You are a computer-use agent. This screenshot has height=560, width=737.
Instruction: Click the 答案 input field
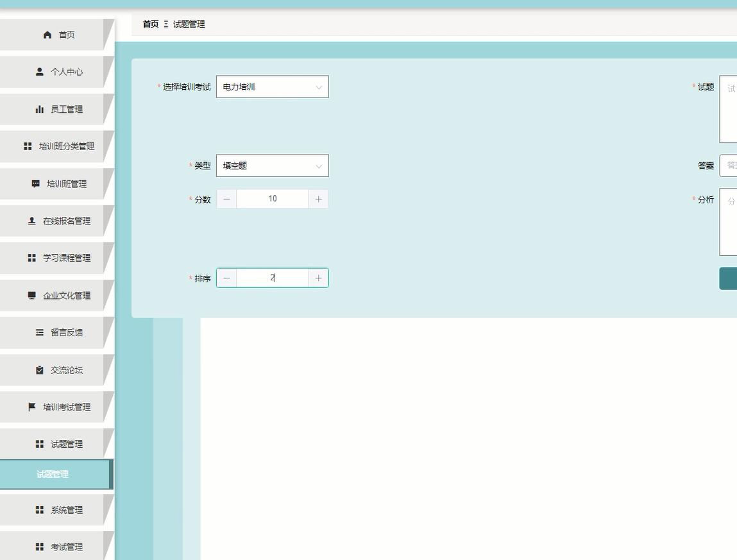click(728, 165)
